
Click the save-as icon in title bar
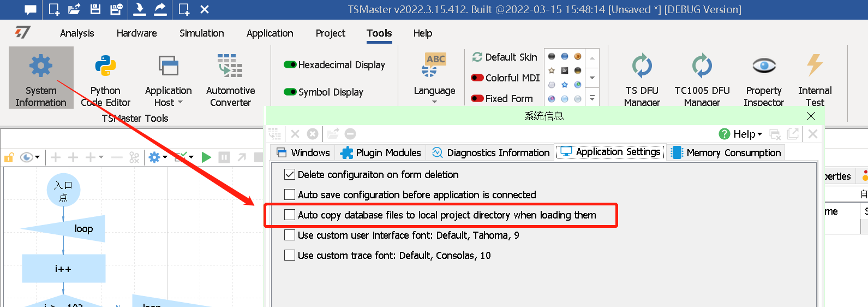[x=116, y=9]
